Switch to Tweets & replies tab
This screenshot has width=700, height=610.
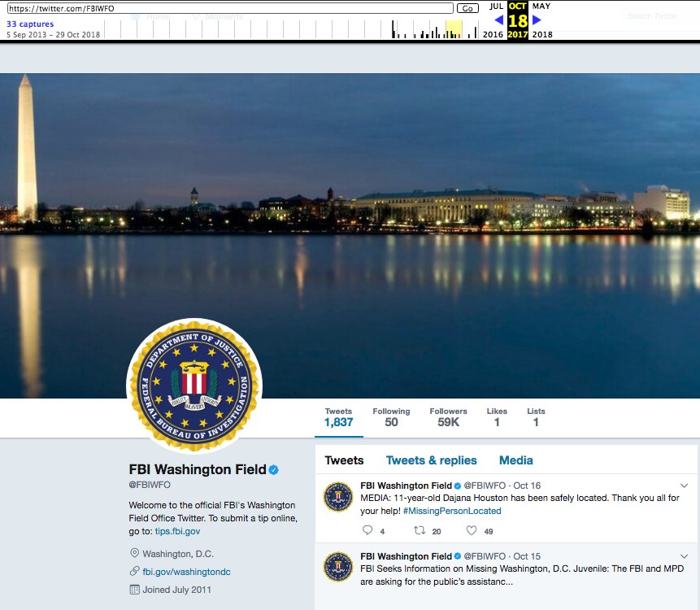(x=431, y=460)
